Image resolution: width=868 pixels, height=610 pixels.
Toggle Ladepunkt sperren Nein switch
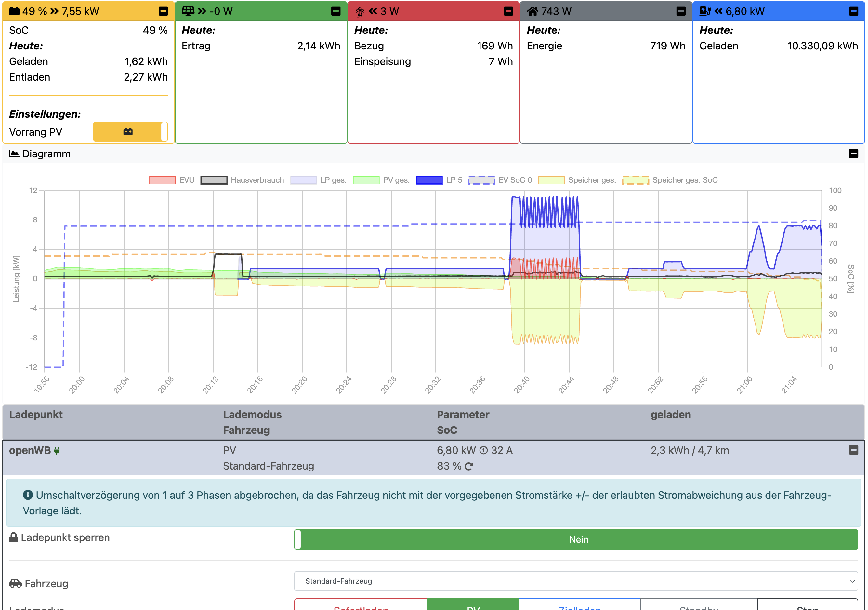tap(576, 539)
